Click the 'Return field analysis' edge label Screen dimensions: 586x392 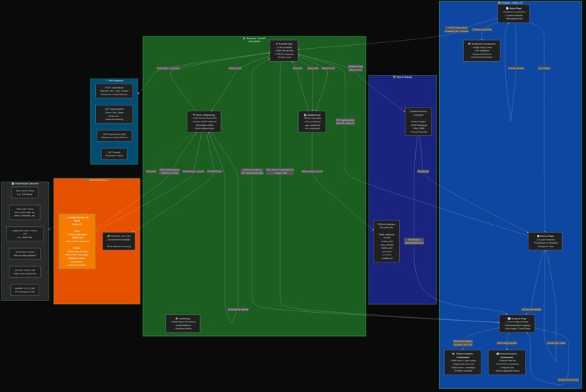(x=169, y=171)
